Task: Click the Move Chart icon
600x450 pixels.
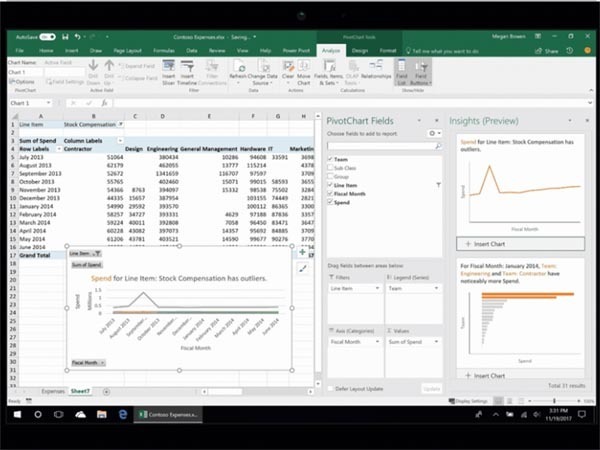Action: click(x=303, y=72)
